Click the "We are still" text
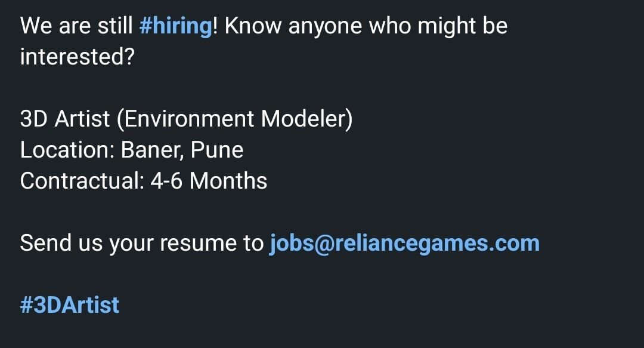The image size is (644, 348). click(76, 26)
